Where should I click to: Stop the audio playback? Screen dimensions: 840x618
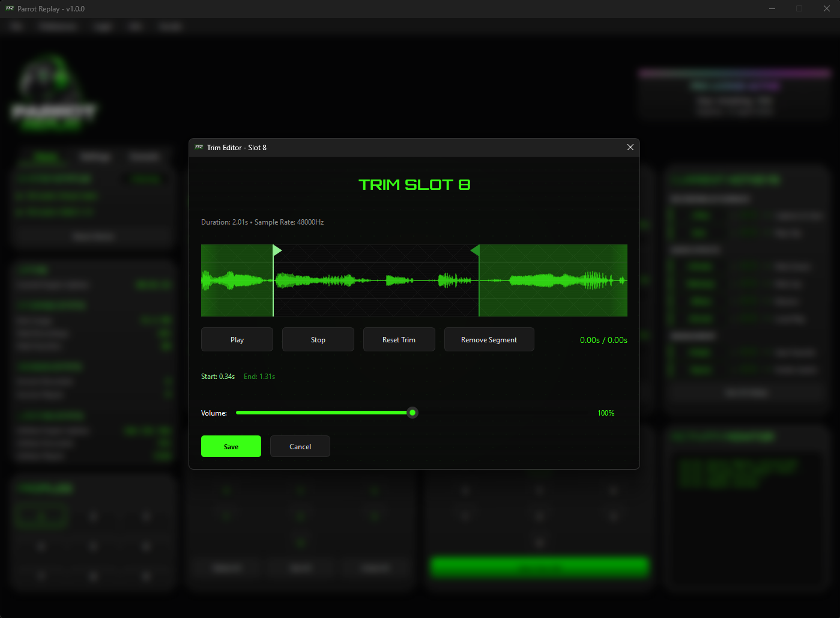[x=318, y=339]
